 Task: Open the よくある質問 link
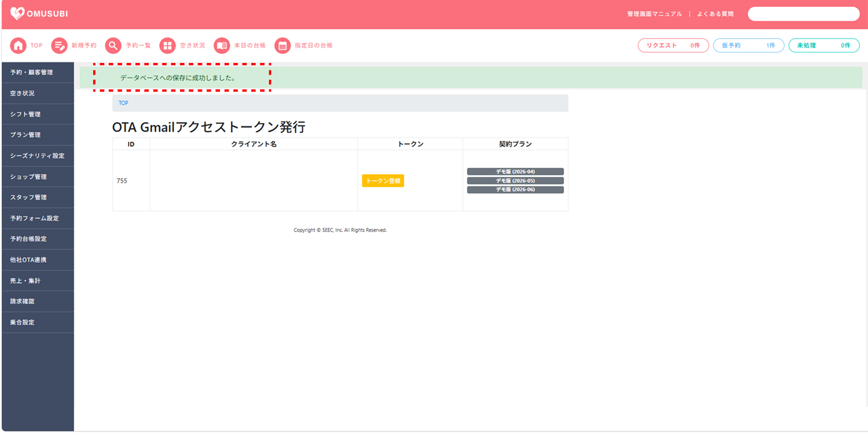[715, 14]
